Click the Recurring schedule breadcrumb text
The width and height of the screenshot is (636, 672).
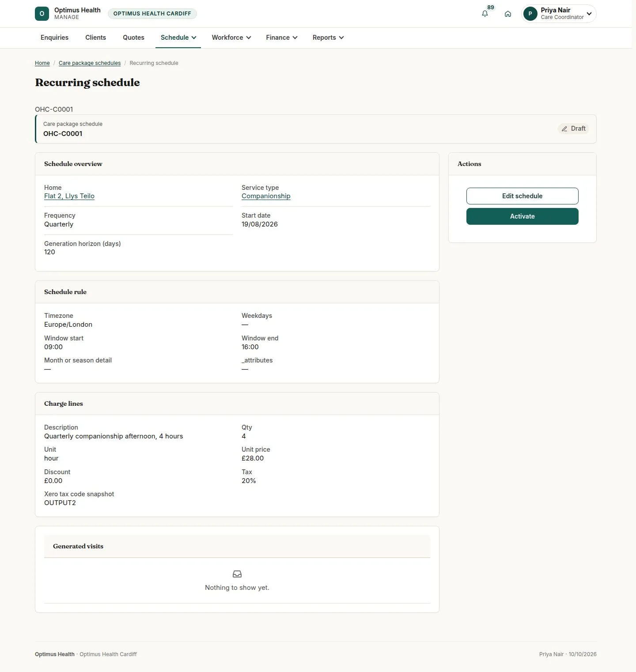click(154, 63)
